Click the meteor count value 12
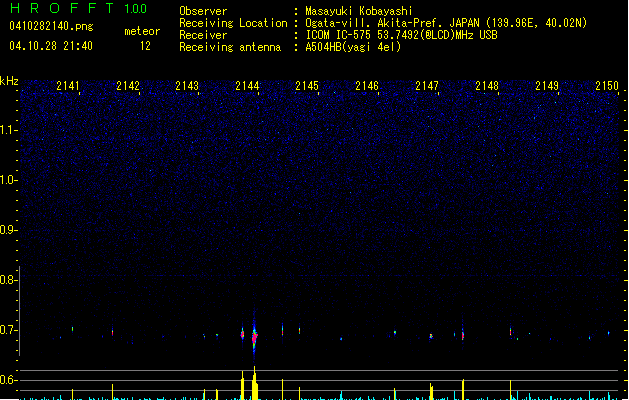 pyautogui.click(x=145, y=46)
